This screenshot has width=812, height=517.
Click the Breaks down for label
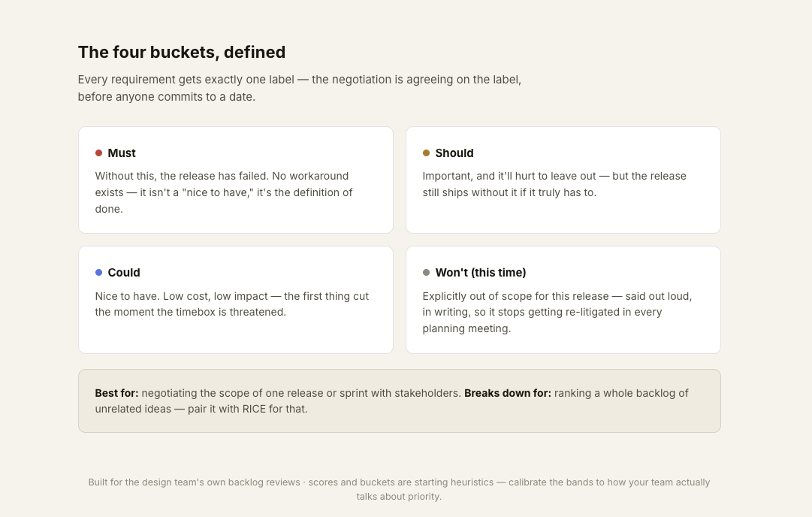click(508, 393)
